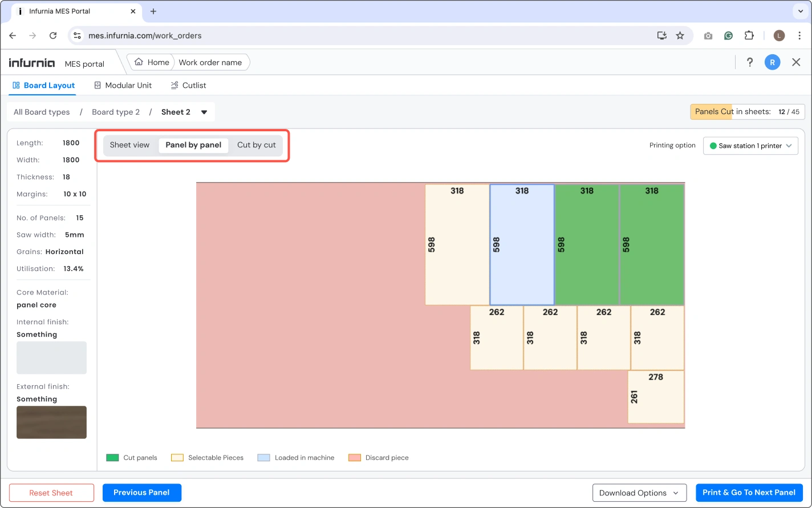Click the address bar URL field
The image size is (812, 508).
click(x=365, y=35)
